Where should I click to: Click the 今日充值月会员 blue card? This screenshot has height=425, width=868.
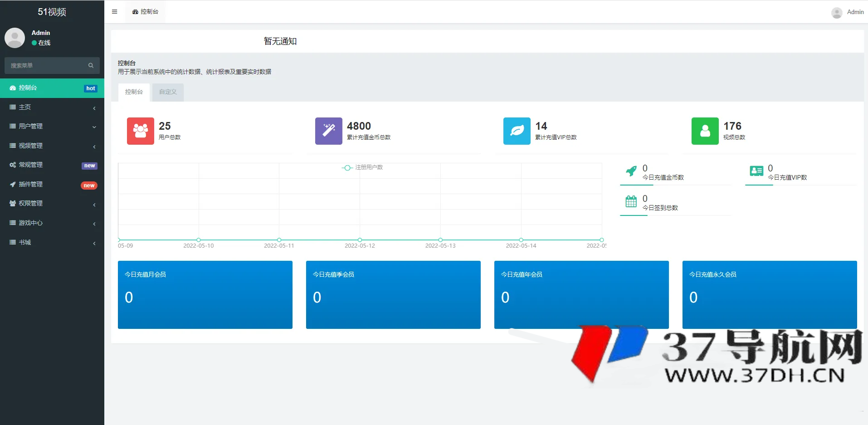[205, 294]
